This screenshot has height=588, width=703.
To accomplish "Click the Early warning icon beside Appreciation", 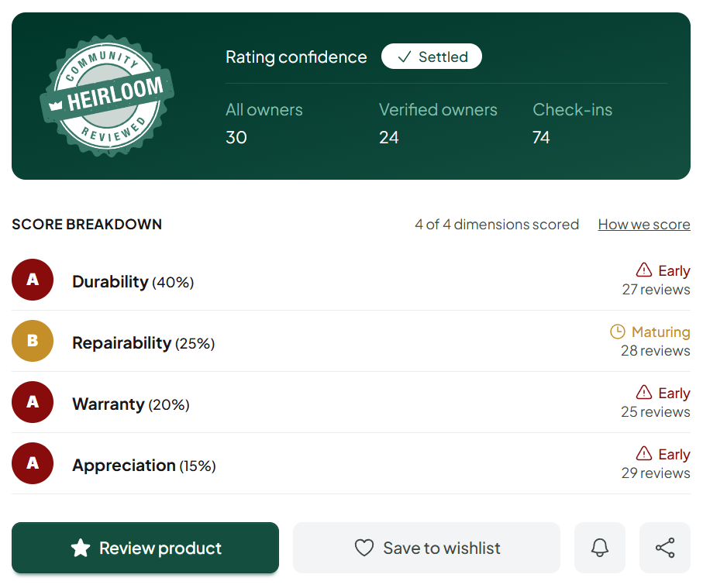I will 644,453.
